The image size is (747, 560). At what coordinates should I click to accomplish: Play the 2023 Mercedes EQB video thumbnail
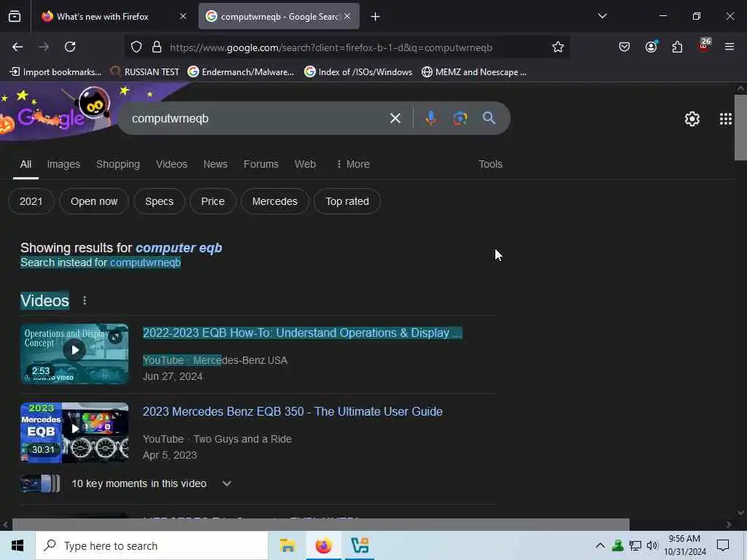click(74, 432)
